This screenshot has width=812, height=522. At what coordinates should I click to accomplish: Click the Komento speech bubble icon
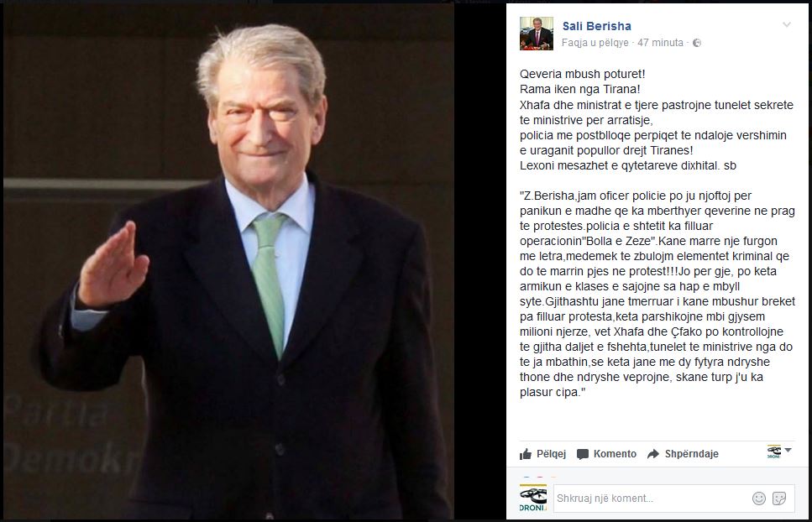click(583, 454)
